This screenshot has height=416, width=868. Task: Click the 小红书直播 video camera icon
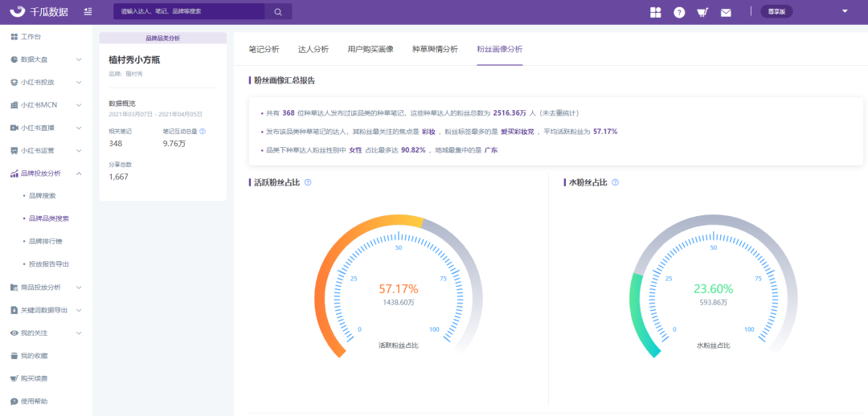point(14,128)
